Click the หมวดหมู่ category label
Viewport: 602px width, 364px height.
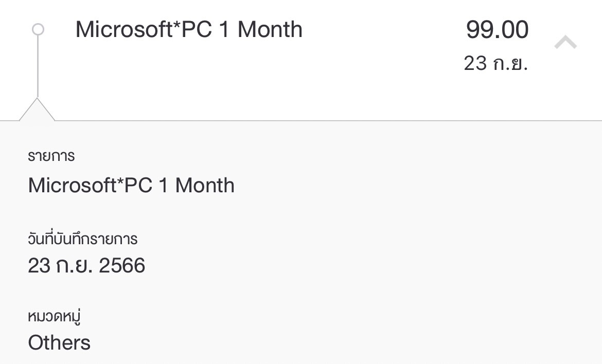click(x=55, y=316)
